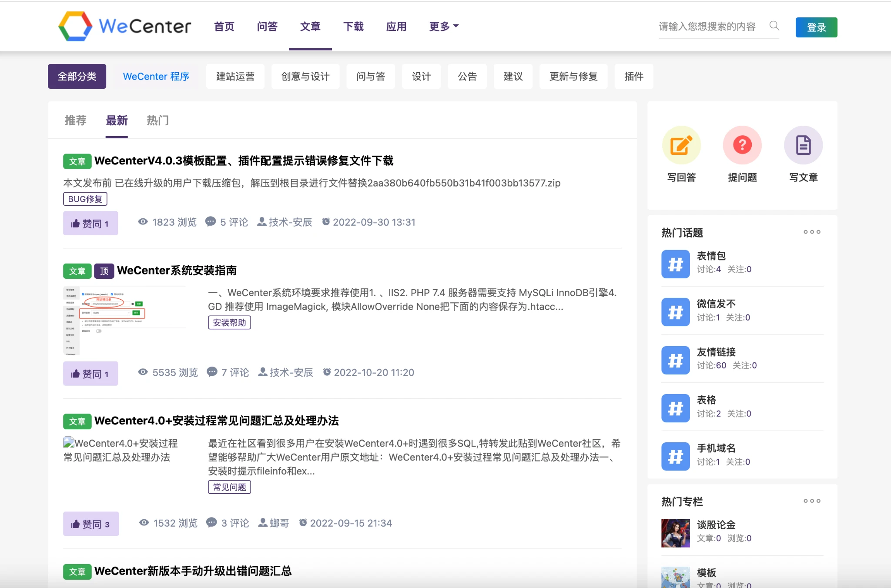
Task: Click the 安装帮助 tag
Action: 229,322
